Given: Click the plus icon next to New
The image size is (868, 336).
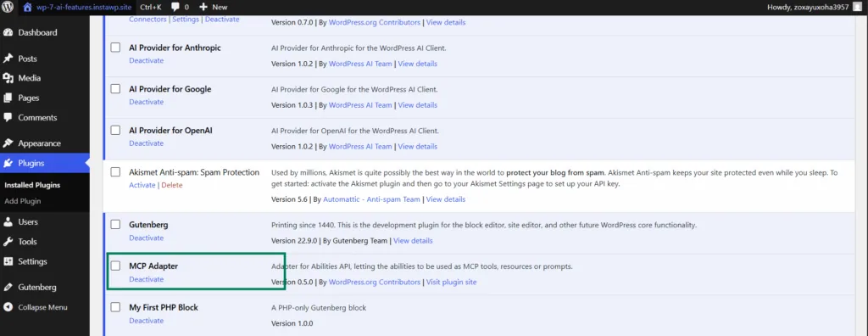Looking at the screenshot, I should click(x=203, y=7).
